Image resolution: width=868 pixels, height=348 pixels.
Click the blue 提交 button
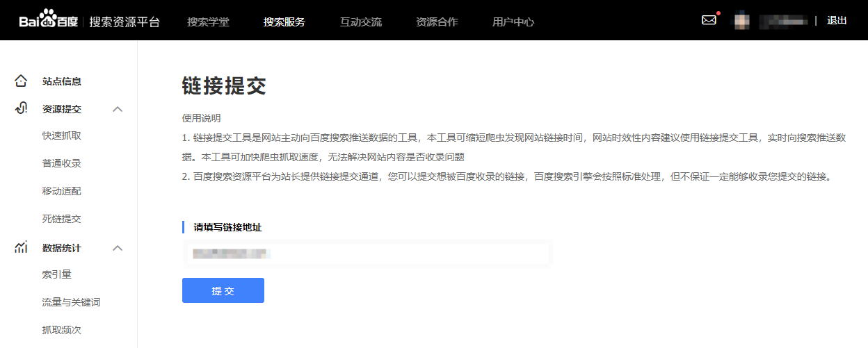[223, 290]
